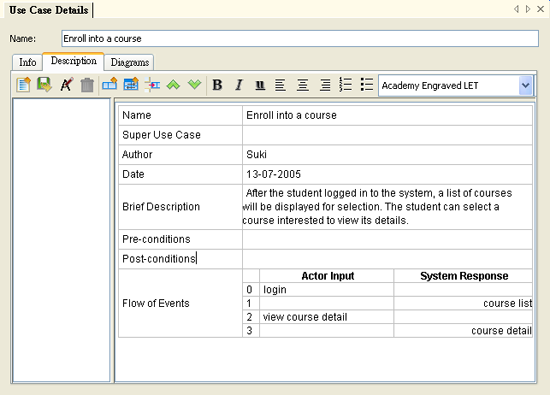Click the rename description icon

[66, 85]
